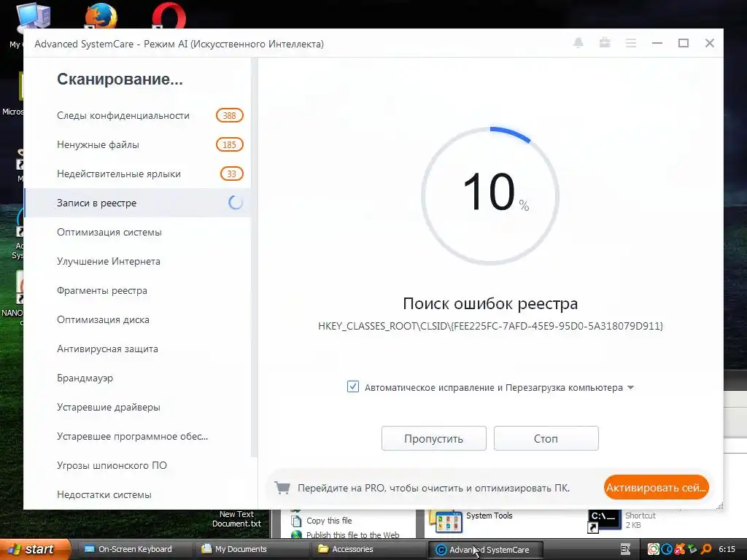The width and height of the screenshot is (747, 560).
Task: Select Устаревшее программное обеспечение item
Action: [137, 436]
